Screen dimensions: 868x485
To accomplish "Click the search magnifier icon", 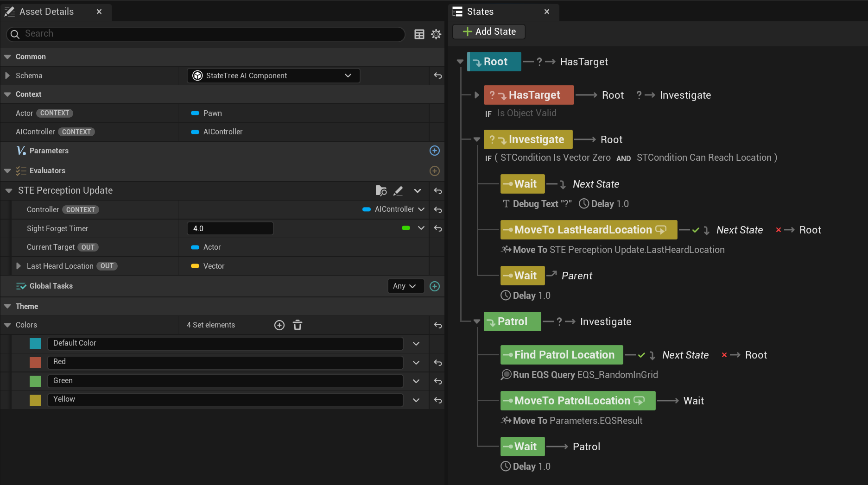I will click(x=15, y=34).
